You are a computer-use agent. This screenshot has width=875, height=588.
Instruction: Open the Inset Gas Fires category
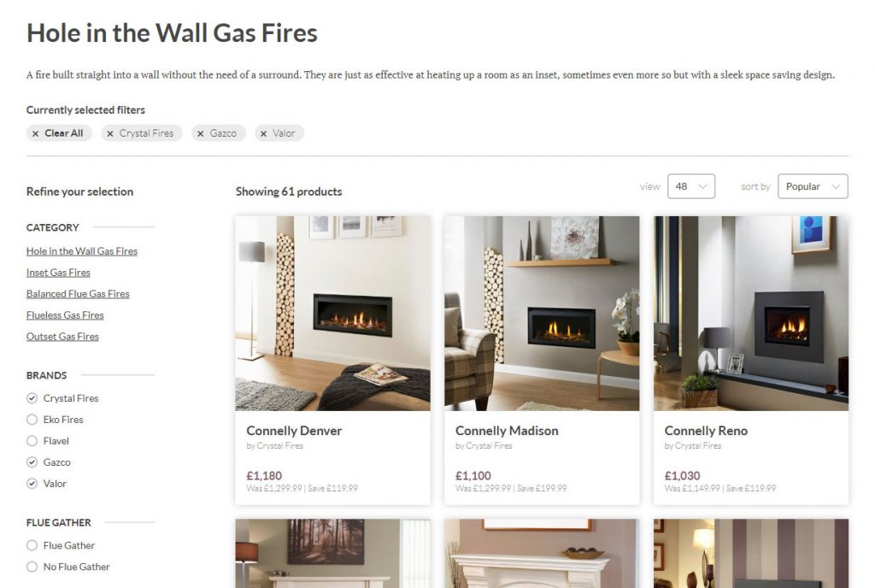58,273
